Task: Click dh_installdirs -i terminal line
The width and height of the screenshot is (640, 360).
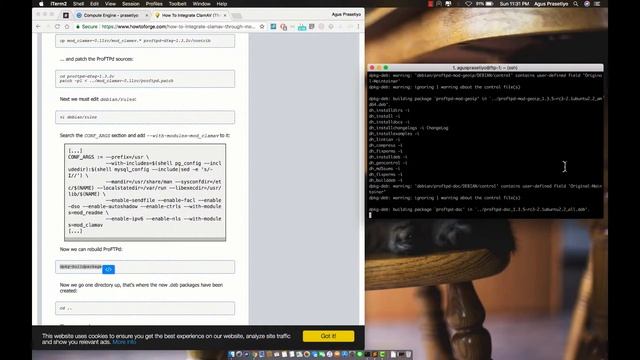Action: point(389,110)
